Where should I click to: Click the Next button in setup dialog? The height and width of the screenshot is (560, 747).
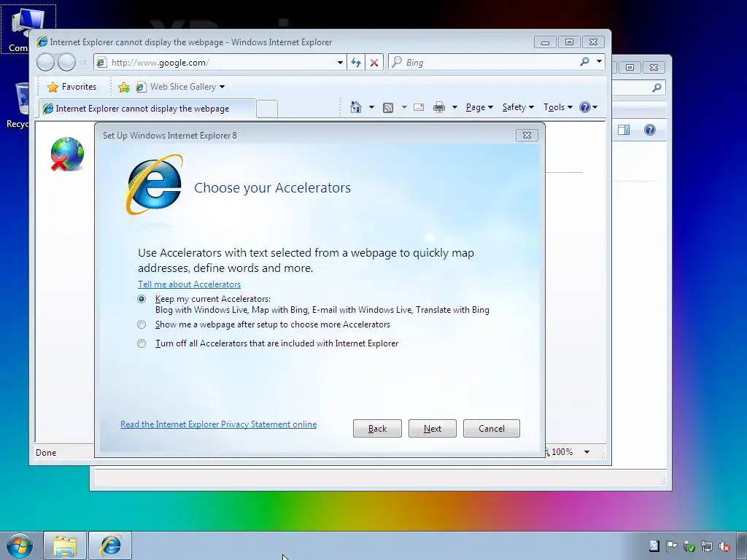pyautogui.click(x=432, y=429)
